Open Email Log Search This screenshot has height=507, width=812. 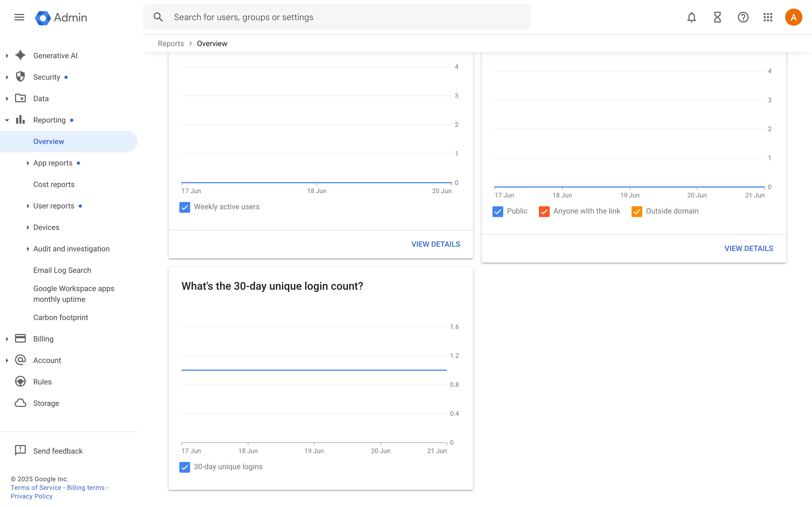(x=62, y=270)
